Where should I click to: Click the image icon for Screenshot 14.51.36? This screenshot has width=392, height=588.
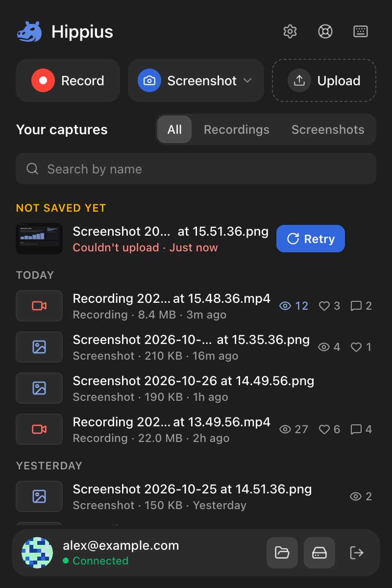(39, 496)
